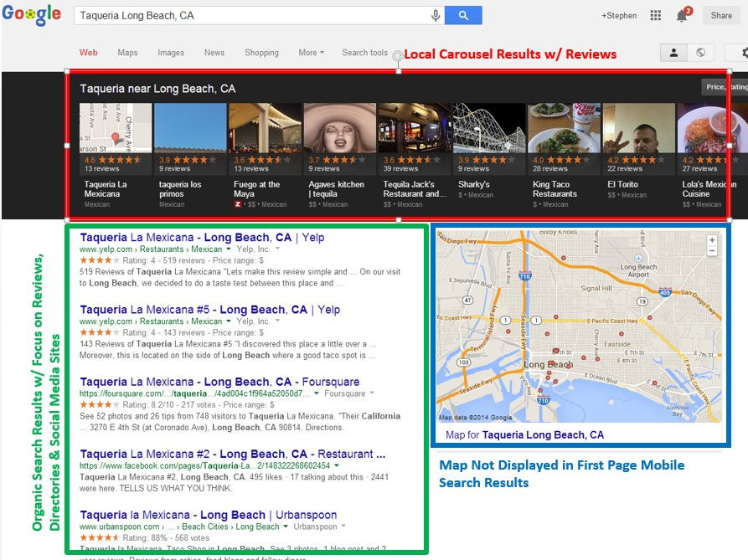This screenshot has height=560, width=748.
Task: Click the Zagat Z icon under Fuego at the Maya
Action: tap(238, 204)
